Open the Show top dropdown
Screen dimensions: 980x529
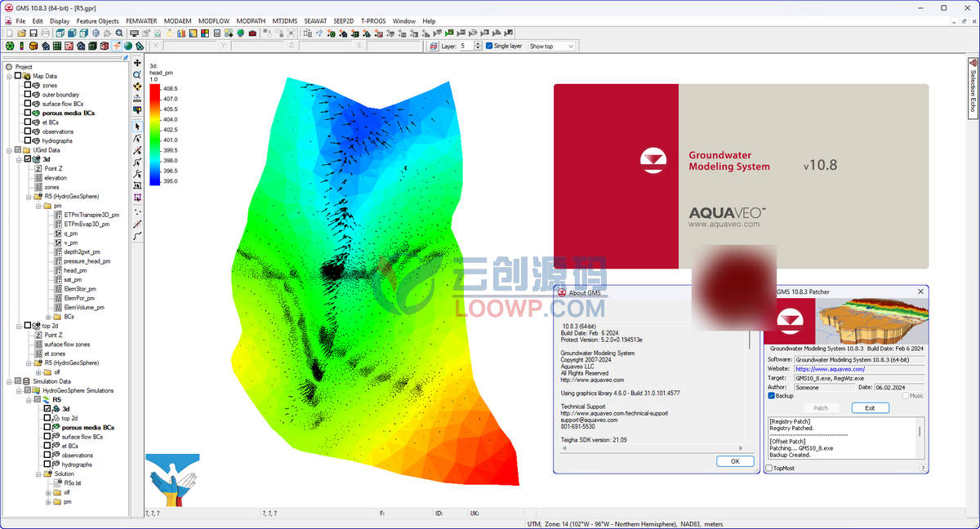(x=552, y=46)
